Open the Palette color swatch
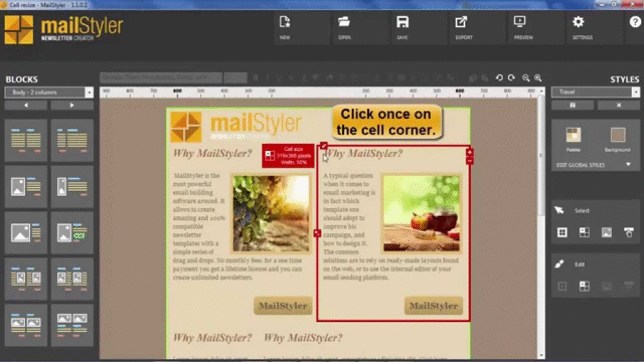The image size is (644, 362). click(x=574, y=135)
